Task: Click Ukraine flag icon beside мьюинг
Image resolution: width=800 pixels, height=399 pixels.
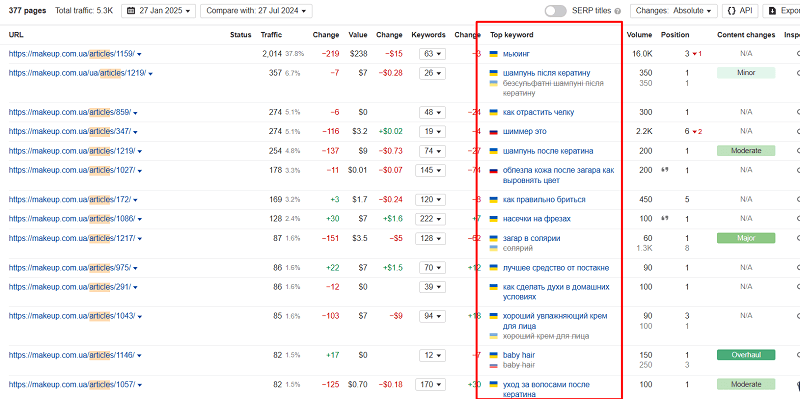Action: [x=493, y=54]
